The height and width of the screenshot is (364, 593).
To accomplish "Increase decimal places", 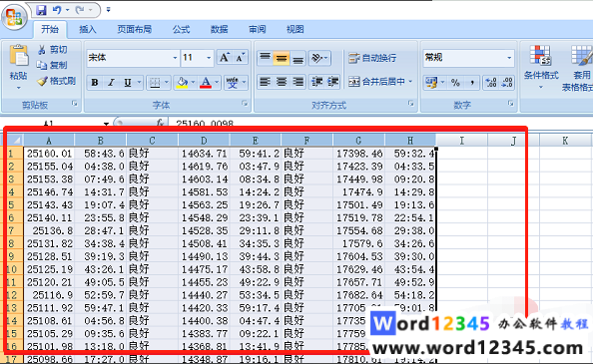I will [491, 83].
